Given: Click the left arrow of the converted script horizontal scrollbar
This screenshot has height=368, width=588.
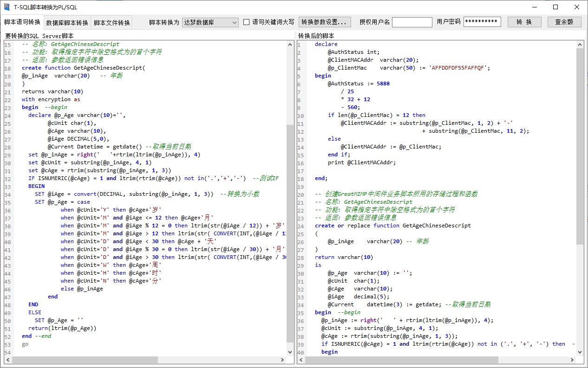Looking at the screenshot, I should 302,360.
